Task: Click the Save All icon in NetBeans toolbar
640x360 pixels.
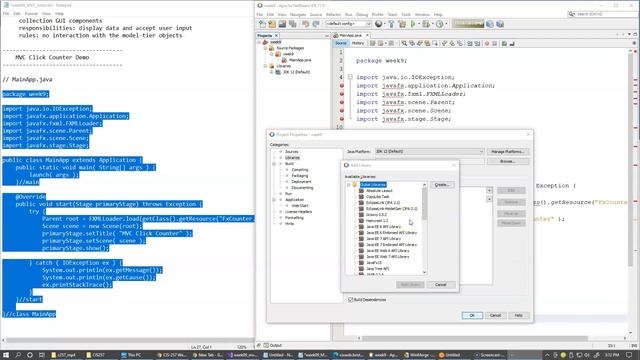Action: pyautogui.click(x=293, y=24)
